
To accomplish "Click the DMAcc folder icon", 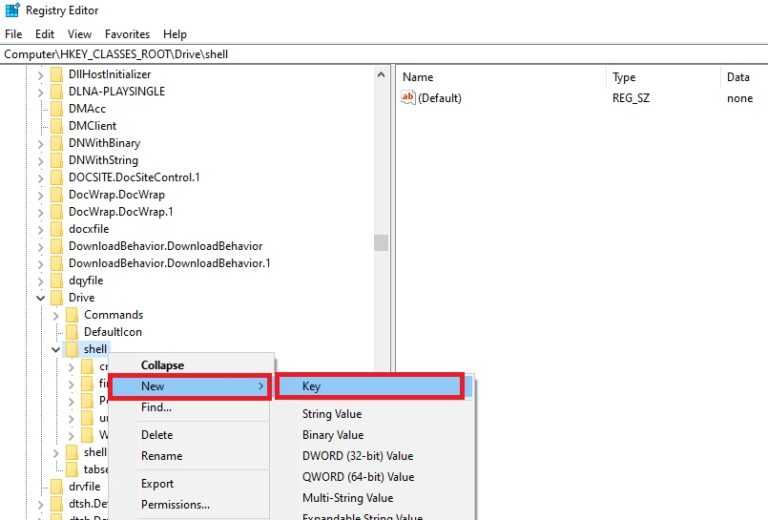I will click(56, 109).
